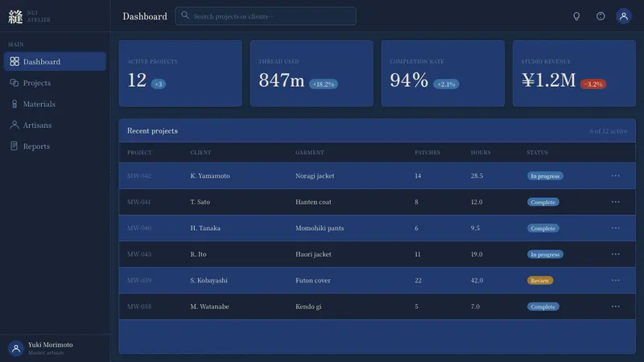Open the Reports section
Image resolution: width=644 pixels, height=362 pixels.
click(55, 146)
